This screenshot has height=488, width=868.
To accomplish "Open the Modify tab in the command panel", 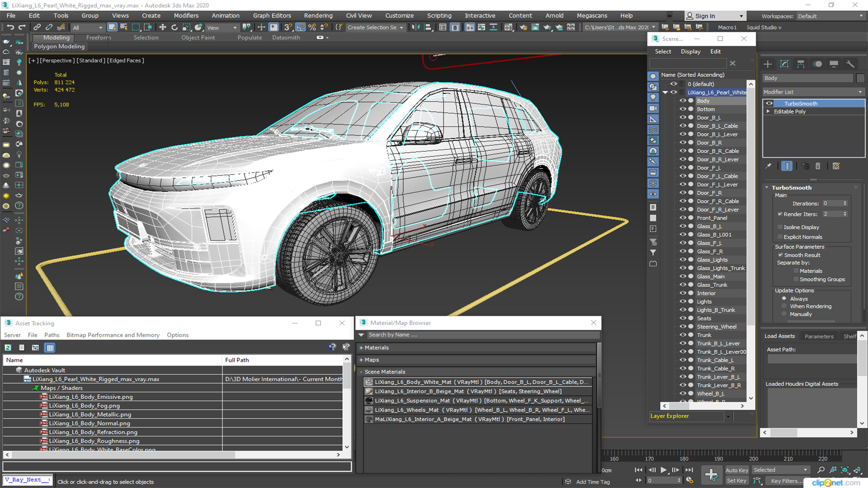I will pos(784,64).
